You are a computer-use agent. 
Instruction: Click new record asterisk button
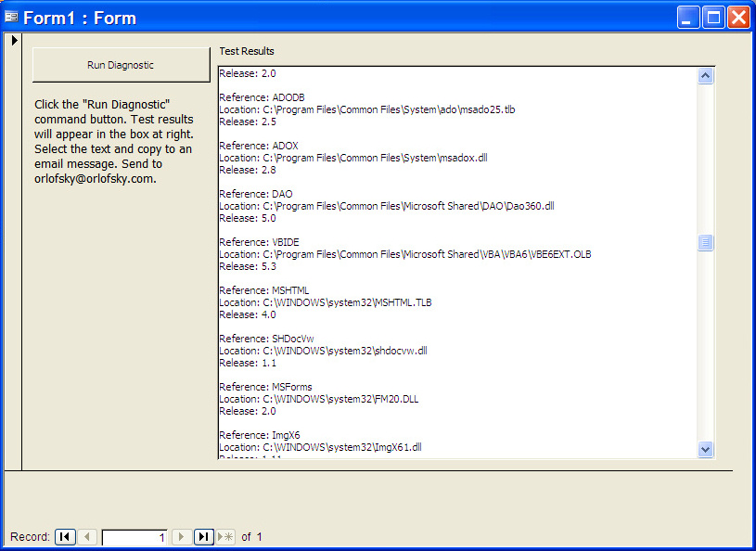click(225, 536)
